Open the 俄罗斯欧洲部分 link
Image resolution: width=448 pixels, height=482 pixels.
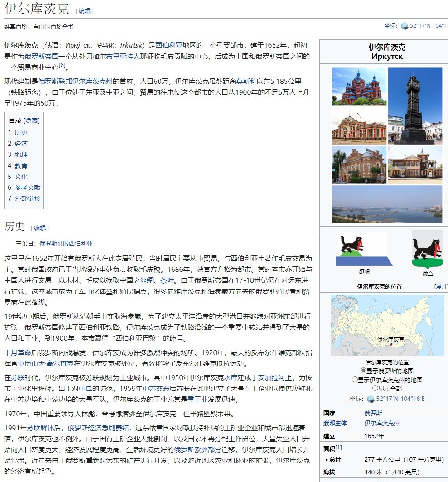[198, 450]
